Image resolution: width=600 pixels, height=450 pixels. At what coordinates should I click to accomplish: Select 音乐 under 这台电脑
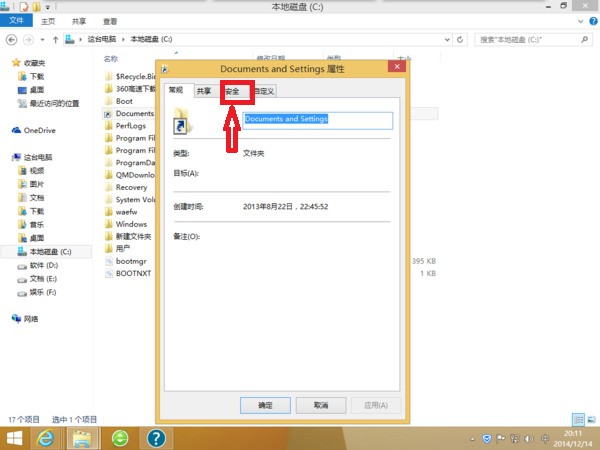coord(31,225)
